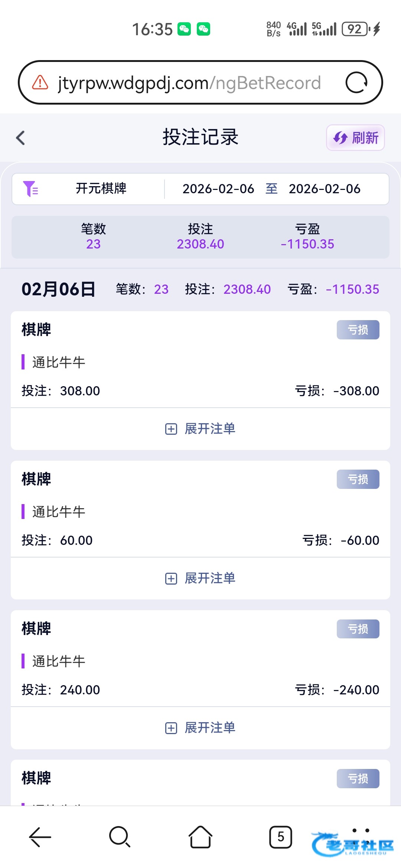Image resolution: width=401 pixels, height=868 pixels.
Task: Tap the 亏损 badge on the 60.00 bet
Action: [358, 479]
